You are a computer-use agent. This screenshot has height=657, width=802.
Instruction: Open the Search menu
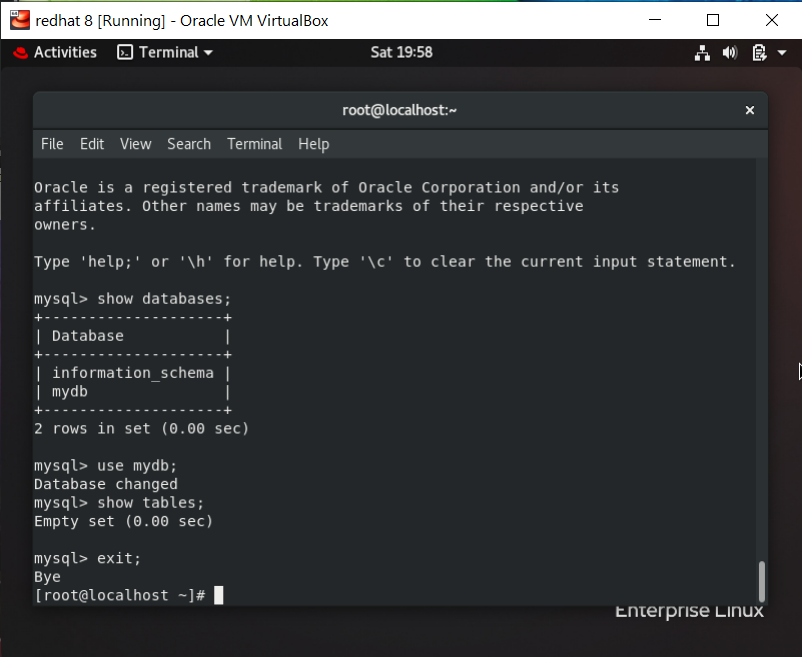pyautogui.click(x=189, y=144)
